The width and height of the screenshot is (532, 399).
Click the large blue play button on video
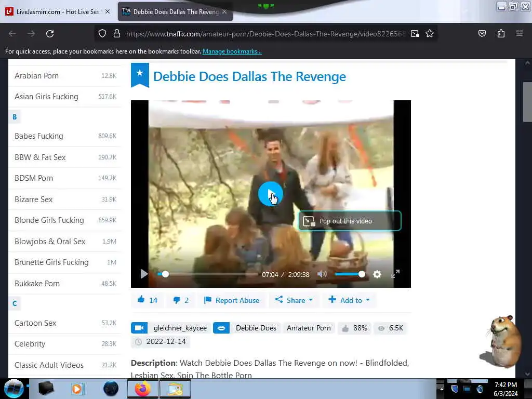click(270, 194)
